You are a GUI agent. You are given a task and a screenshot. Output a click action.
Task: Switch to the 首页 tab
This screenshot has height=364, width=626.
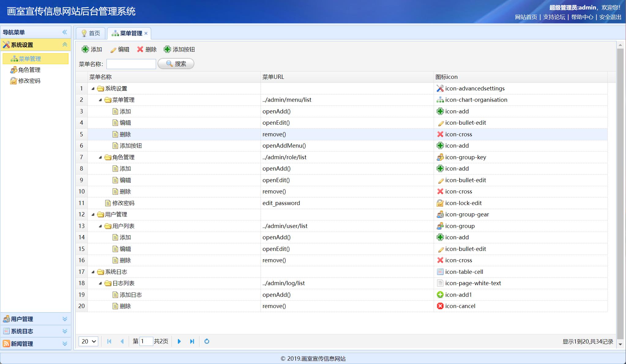pyautogui.click(x=91, y=33)
